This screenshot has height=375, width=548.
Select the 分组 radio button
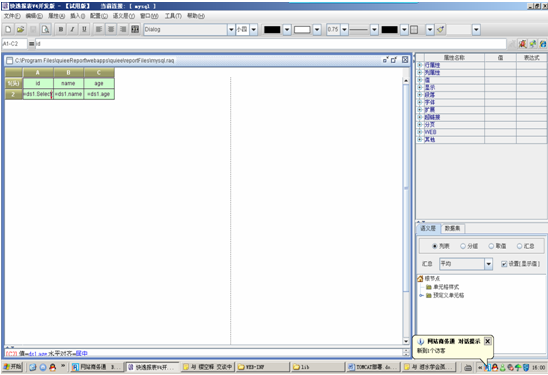(469, 246)
